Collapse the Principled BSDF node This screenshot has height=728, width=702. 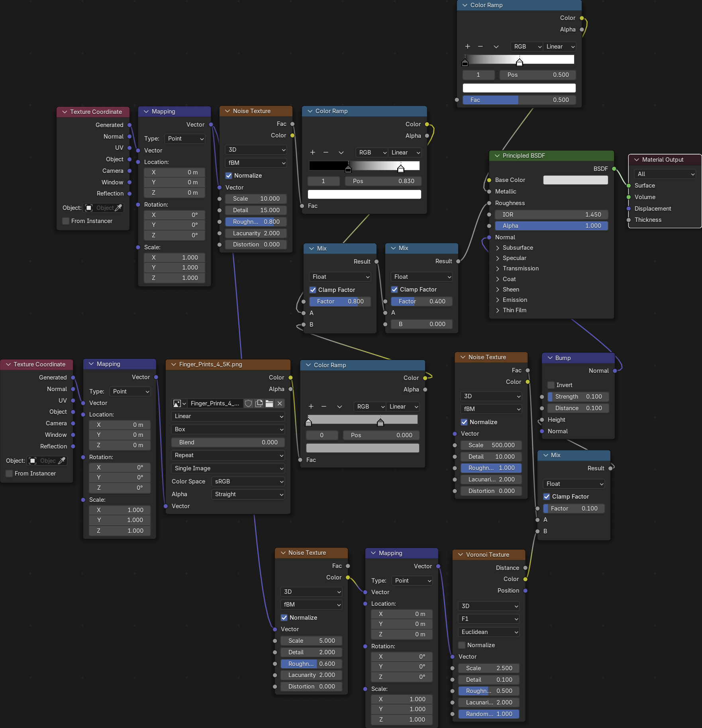(497, 156)
